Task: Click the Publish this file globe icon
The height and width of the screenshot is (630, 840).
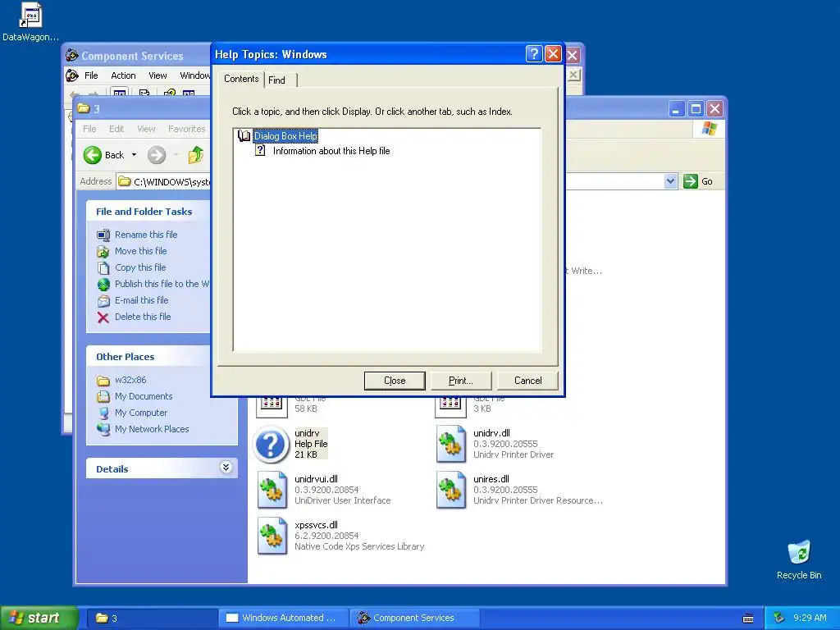Action: click(103, 285)
